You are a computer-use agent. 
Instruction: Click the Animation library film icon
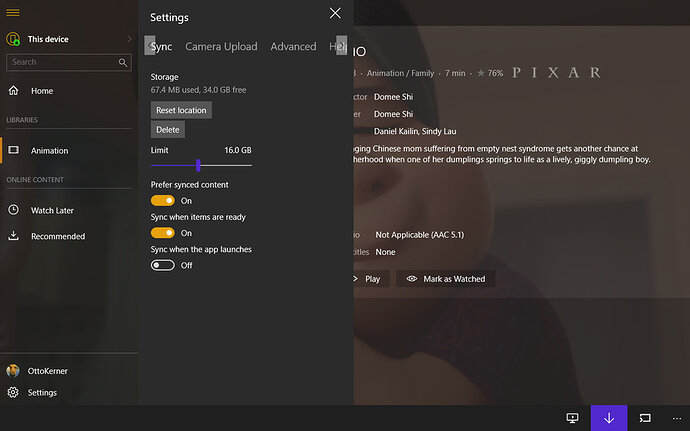[14, 150]
